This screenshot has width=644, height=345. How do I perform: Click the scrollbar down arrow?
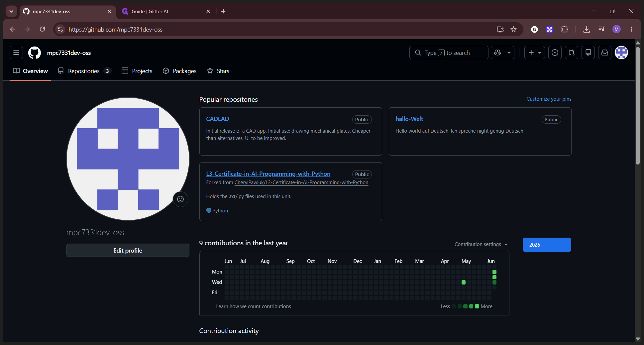[x=638, y=339]
